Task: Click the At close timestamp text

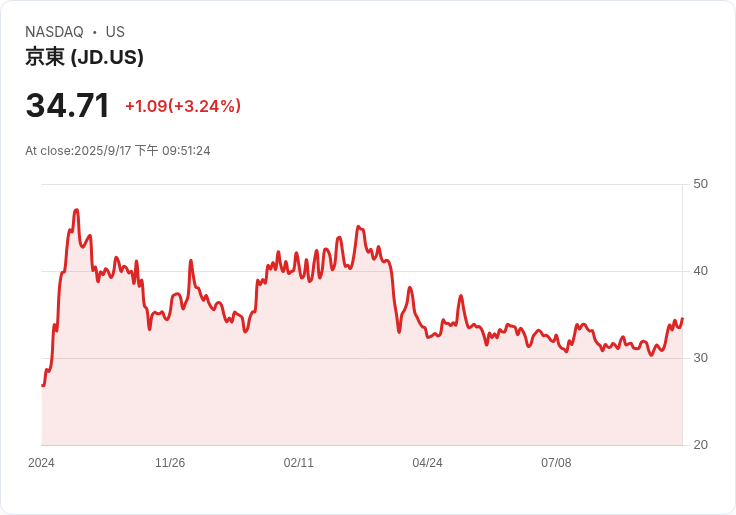Action: [x=117, y=151]
